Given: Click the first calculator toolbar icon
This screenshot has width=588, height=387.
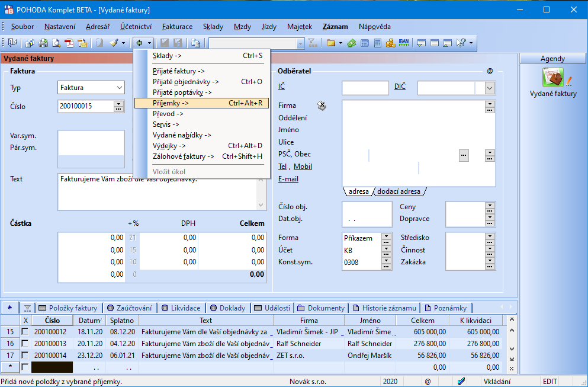Looking at the screenshot, I should (x=365, y=43).
